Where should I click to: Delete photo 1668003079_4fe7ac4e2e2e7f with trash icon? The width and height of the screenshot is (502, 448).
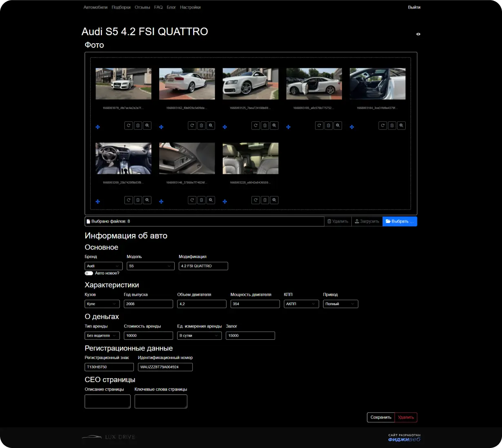pyautogui.click(x=138, y=125)
